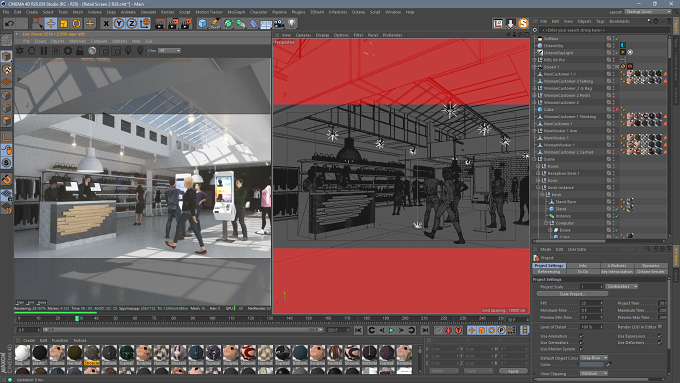Open Cameras menu in viewport
The width and height of the screenshot is (680, 383).
(x=303, y=35)
